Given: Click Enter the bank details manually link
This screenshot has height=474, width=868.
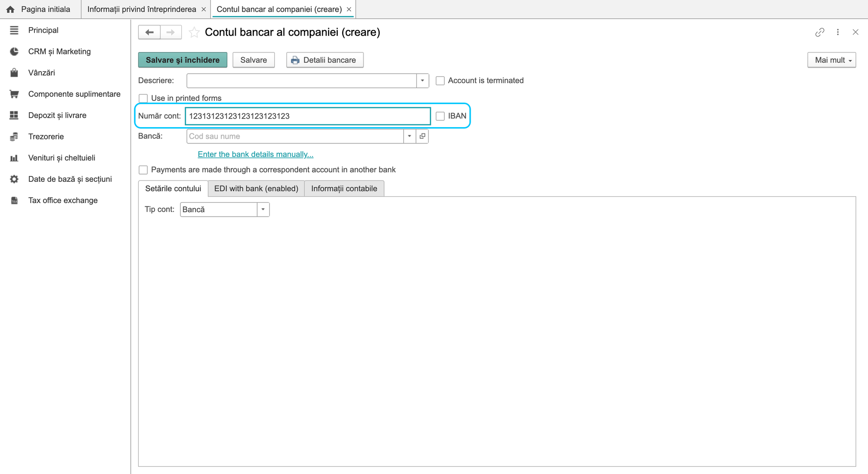Looking at the screenshot, I should point(255,154).
